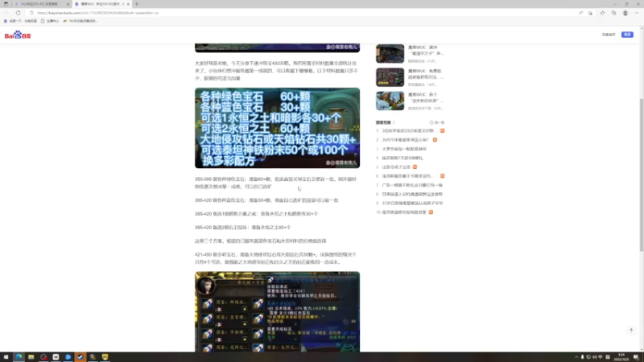644x362 pixels.
Task: Open hot search item number 1
Action: (408, 130)
